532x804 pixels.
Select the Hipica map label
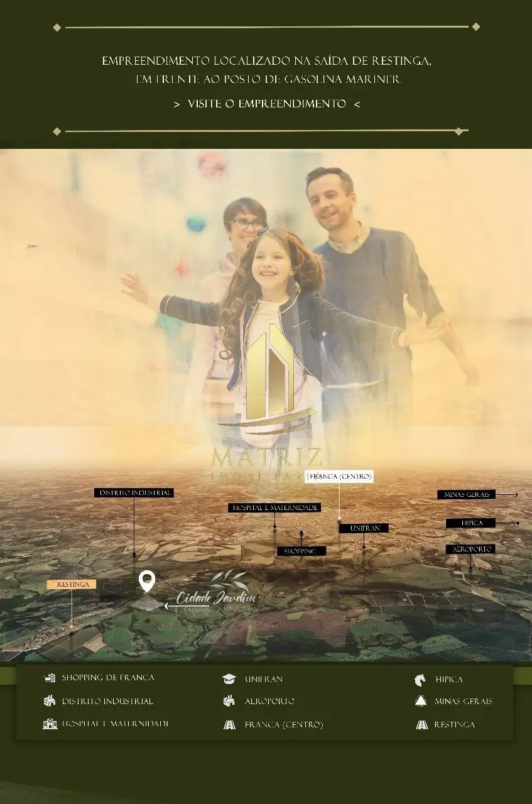coord(471,523)
